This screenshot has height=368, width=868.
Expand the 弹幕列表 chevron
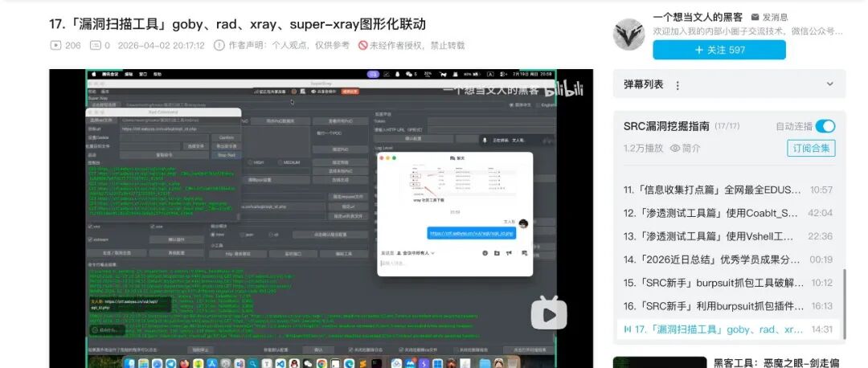point(829,84)
